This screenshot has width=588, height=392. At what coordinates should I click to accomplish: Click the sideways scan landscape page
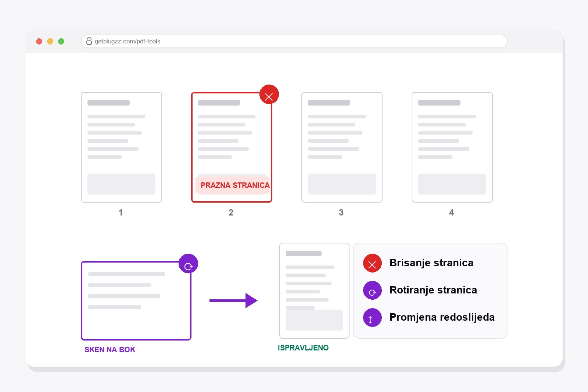click(x=136, y=300)
